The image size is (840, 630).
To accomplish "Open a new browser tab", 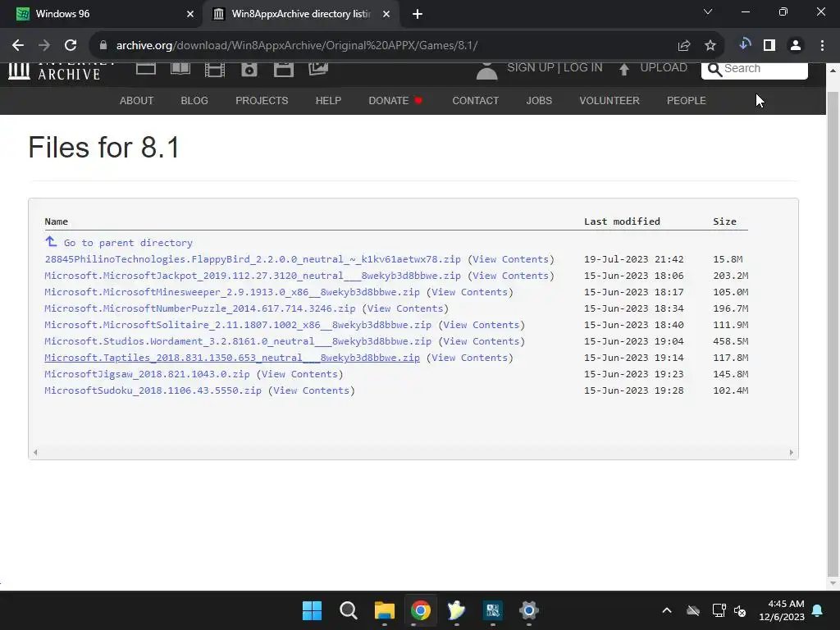I will 418,14.
